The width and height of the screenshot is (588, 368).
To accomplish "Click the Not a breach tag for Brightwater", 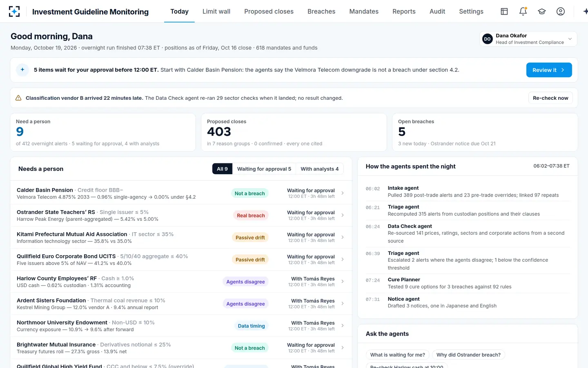I will pos(250,348).
